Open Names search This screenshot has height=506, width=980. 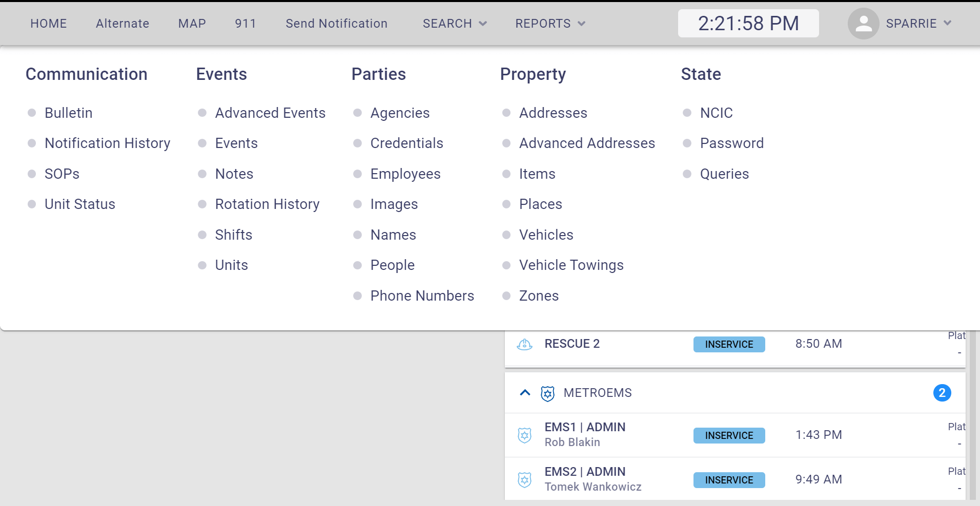(393, 235)
